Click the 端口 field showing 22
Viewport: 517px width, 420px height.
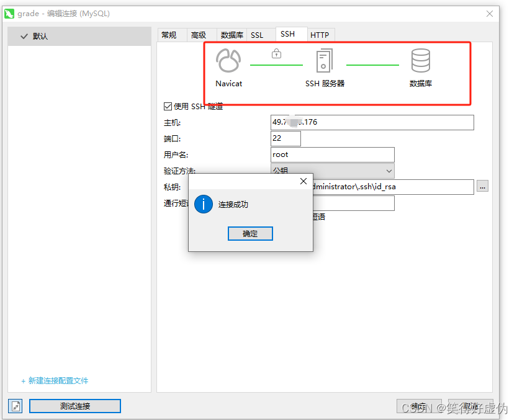[x=285, y=138]
